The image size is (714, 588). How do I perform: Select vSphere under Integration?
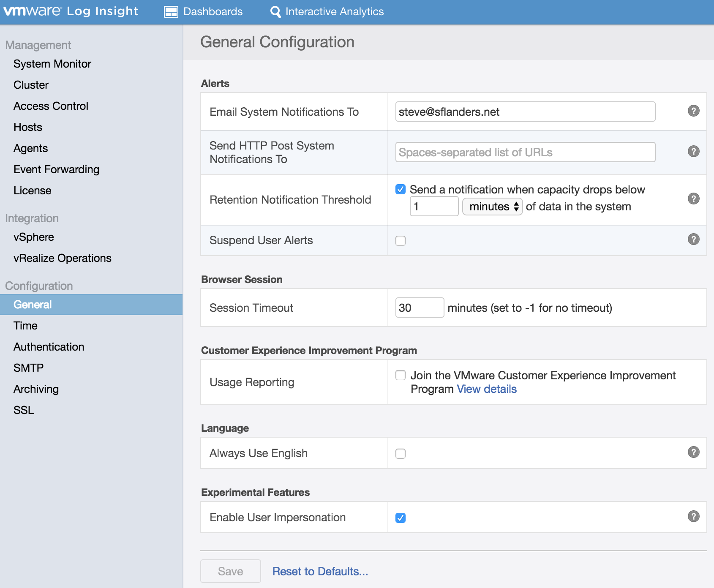[34, 237]
